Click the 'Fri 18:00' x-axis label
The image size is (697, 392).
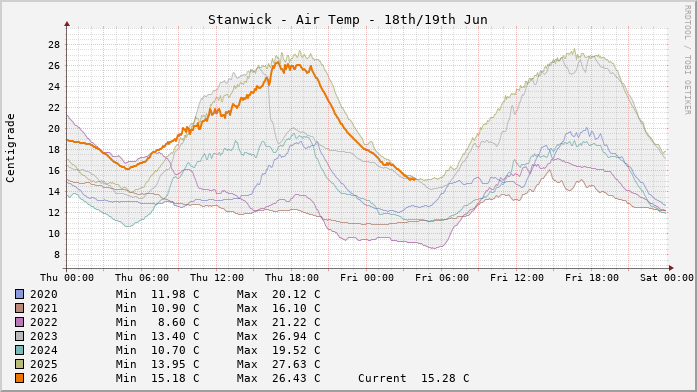click(592, 278)
